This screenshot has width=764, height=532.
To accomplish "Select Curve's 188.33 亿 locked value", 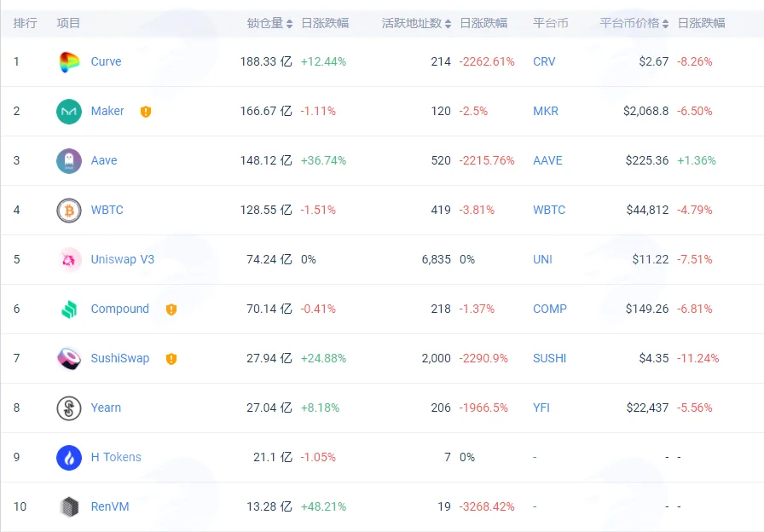I will click(x=266, y=62).
